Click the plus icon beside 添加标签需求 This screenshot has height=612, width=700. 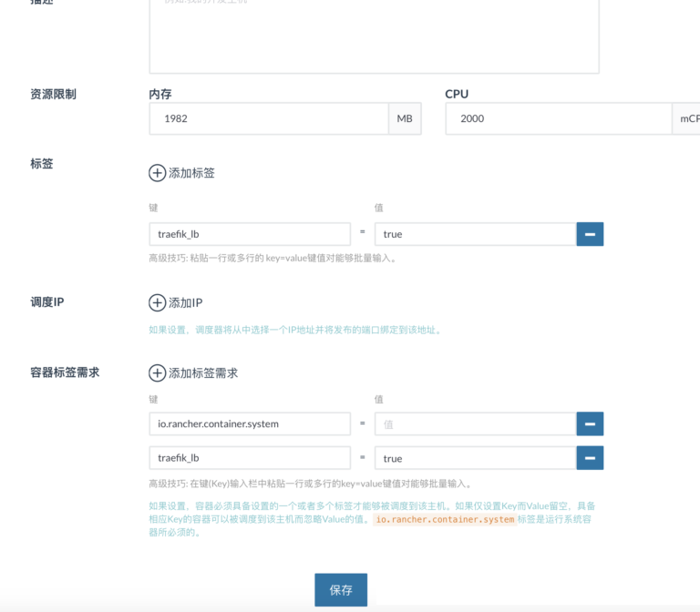[157, 372]
